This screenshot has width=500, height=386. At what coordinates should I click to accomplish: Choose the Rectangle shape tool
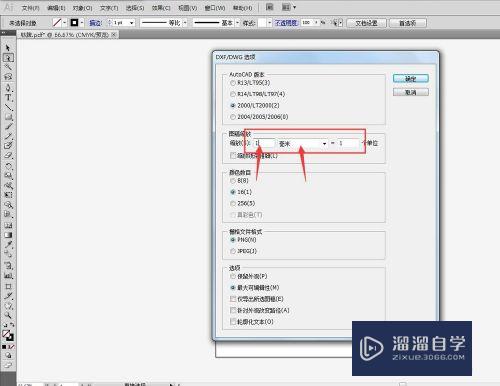tap(8, 117)
